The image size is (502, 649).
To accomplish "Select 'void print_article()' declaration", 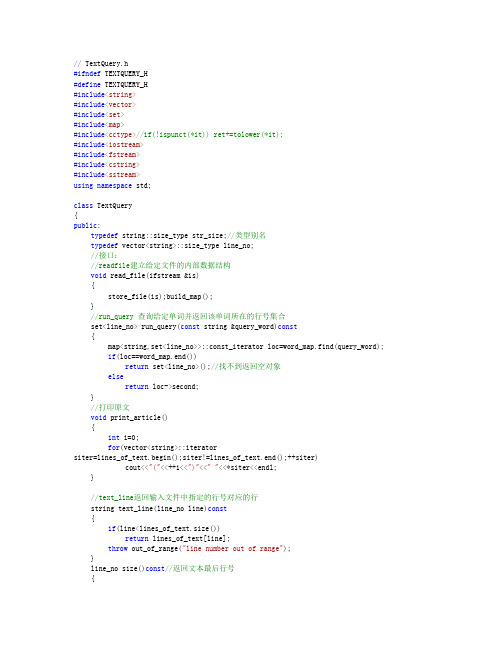I will pyautogui.click(x=129, y=418).
